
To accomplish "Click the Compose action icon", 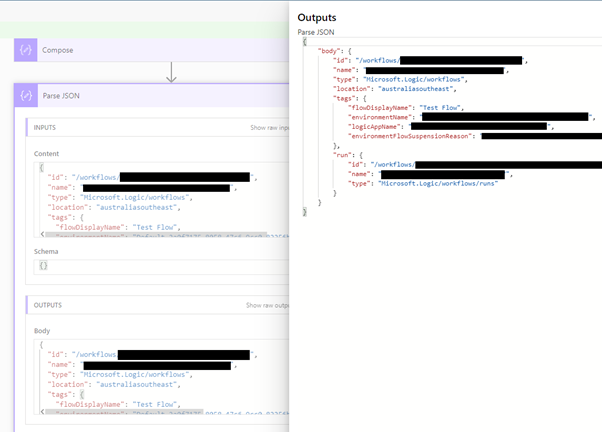I will [x=26, y=50].
